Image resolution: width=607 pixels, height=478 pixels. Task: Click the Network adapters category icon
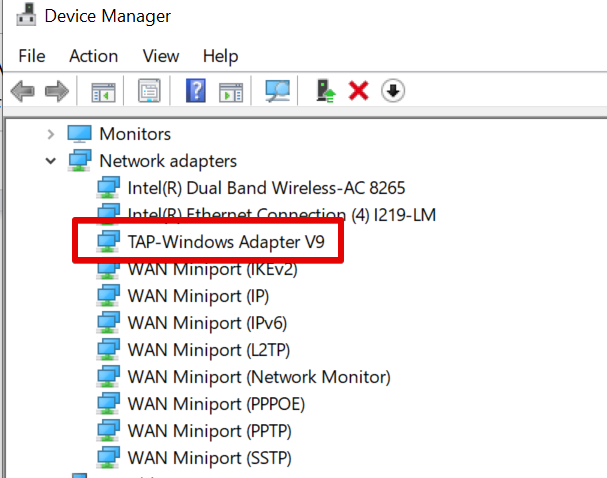tap(80, 161)
